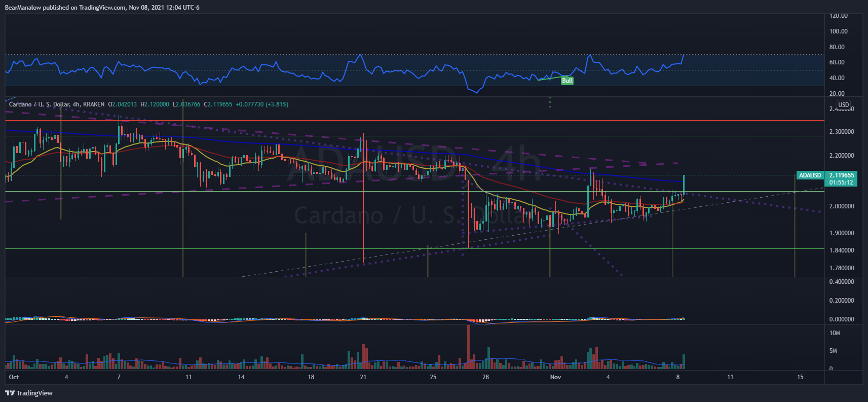Click the 2.300000 price axis label
The width and height of the screenshot is (868, 402).
click(x=841, y=132)
